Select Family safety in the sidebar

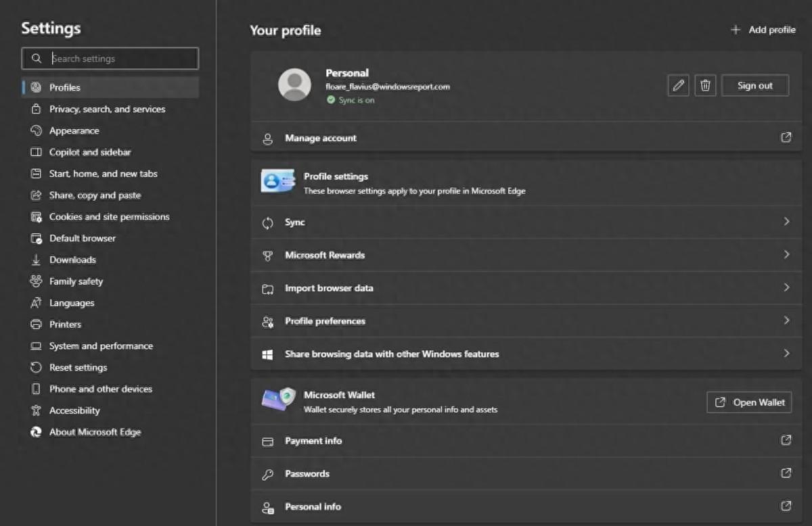pyautogui.click(x=110, y=281)
